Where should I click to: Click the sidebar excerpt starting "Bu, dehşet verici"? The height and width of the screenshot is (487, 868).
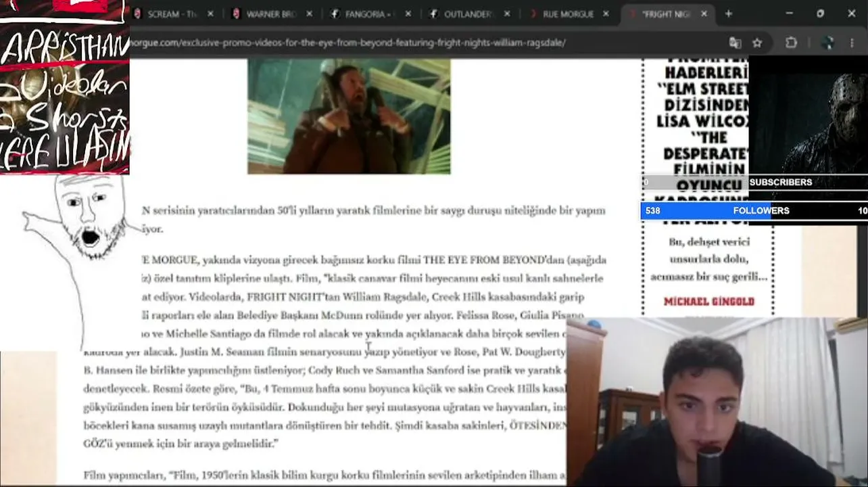(x=708, y=259)
